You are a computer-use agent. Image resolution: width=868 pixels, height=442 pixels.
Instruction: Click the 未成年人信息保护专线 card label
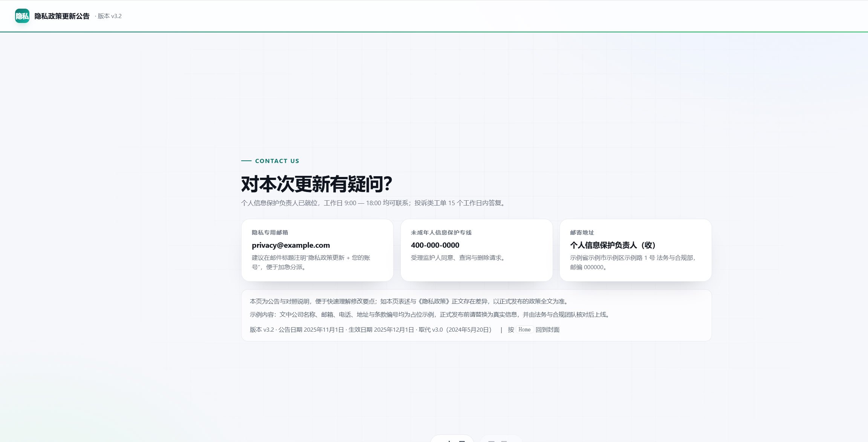click(x=441, y=233)
